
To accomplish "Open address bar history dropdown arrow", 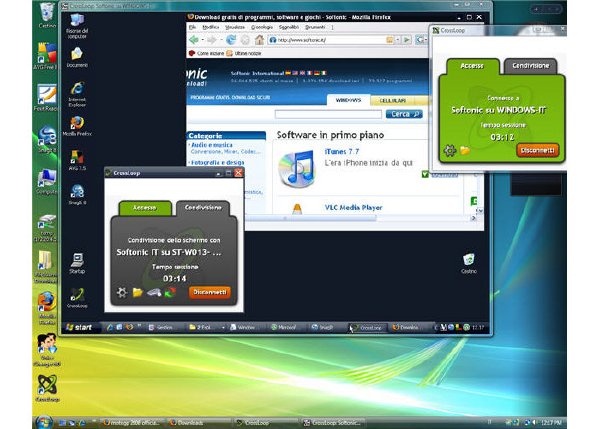I will click(398, 40).
